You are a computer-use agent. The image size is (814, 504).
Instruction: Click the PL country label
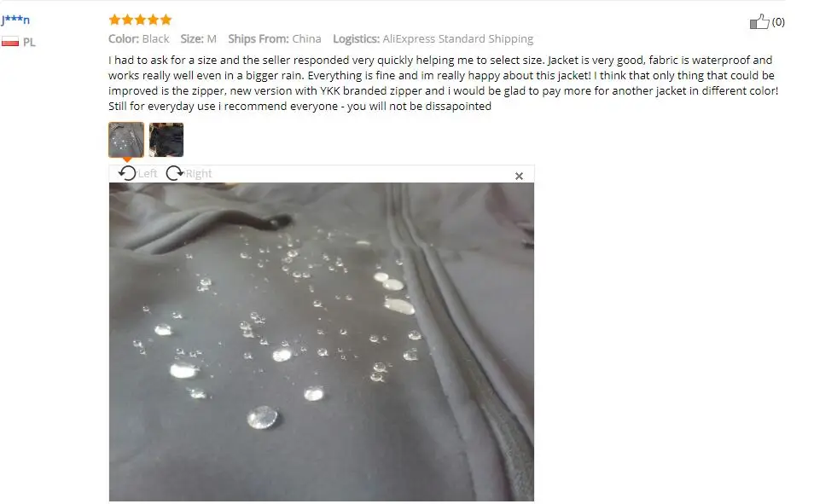click(29, 42)
